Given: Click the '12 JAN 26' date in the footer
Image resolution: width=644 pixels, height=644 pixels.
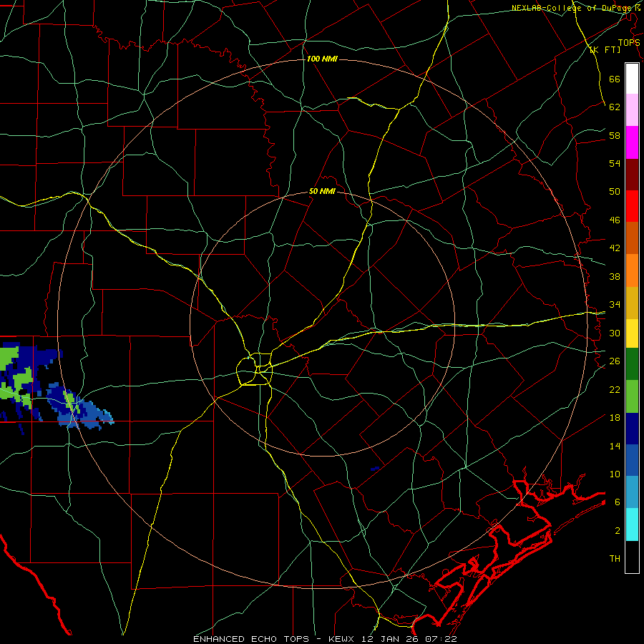Looking at the screenshot, I should tap(391, 639).
